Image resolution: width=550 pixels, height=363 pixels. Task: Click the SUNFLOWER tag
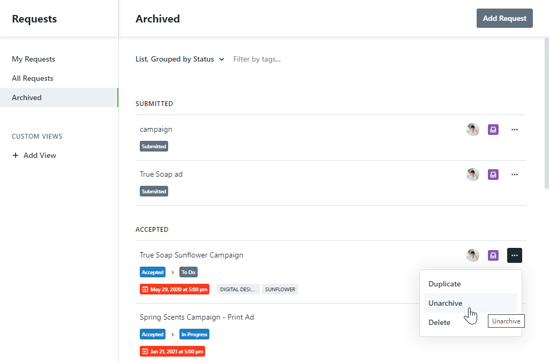[x=280, y=289]
